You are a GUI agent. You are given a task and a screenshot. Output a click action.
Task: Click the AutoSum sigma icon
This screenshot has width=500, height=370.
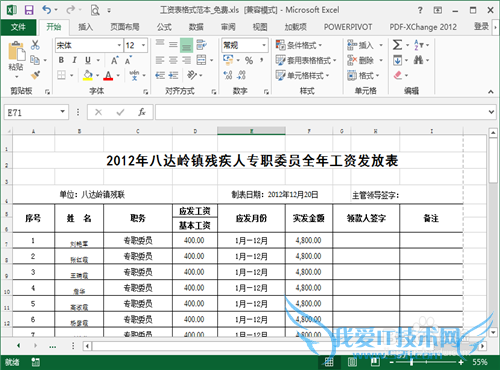(397, 45)
